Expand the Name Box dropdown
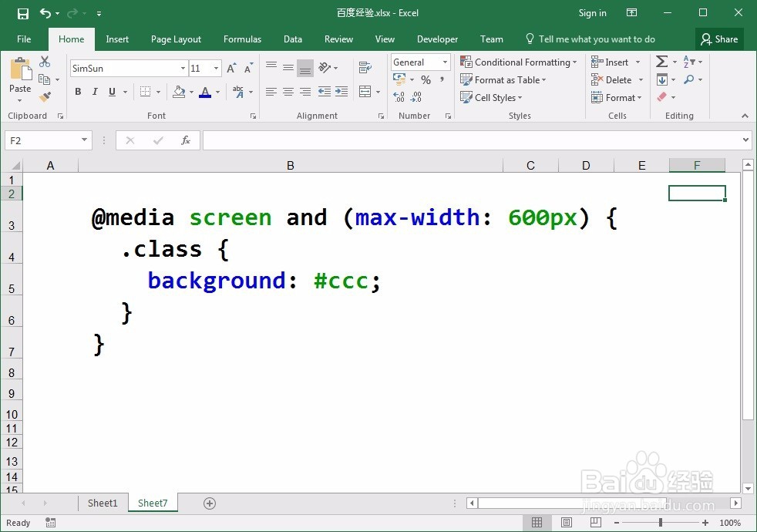The height and width of the screenshot is (532, 757). pyautogui.click(x=85, y=140)
